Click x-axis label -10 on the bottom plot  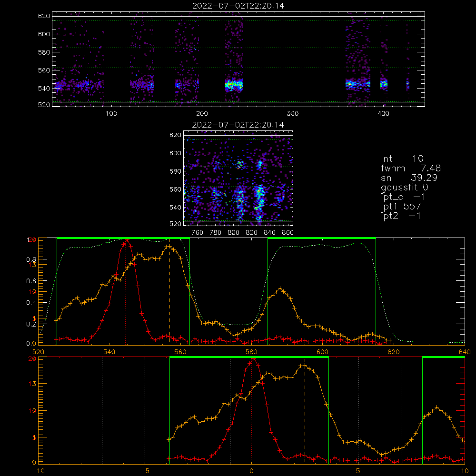(x=38, y=471)
